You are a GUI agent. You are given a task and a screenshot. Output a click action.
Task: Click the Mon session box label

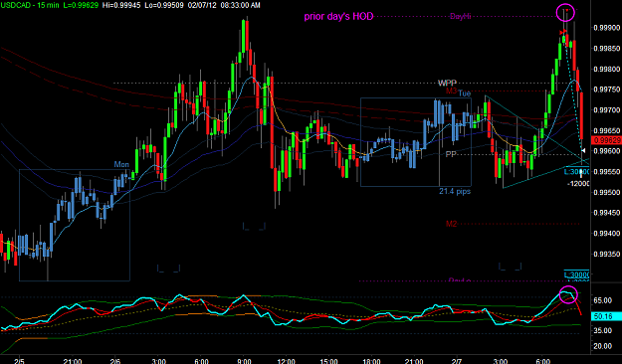121,164
